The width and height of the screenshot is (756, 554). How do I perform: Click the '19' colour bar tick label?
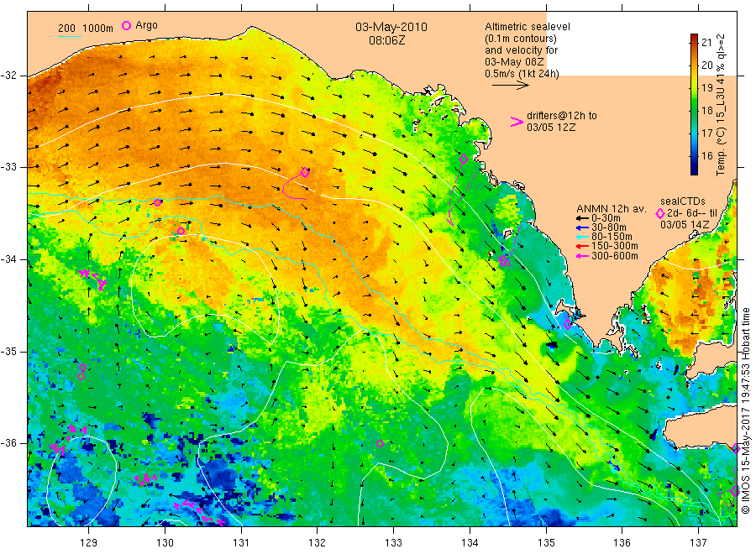(x=706, y=87)
